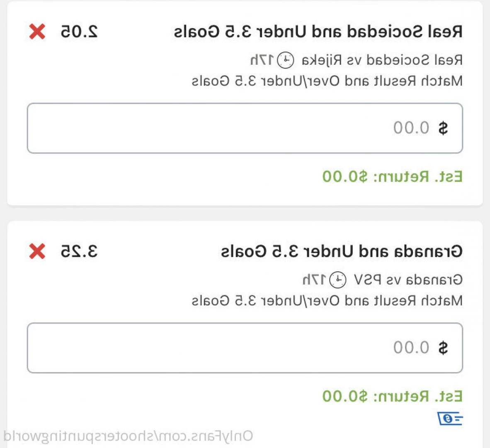
Task: Click the market label under Granada vs PSV
Action: tap(327, 301)
